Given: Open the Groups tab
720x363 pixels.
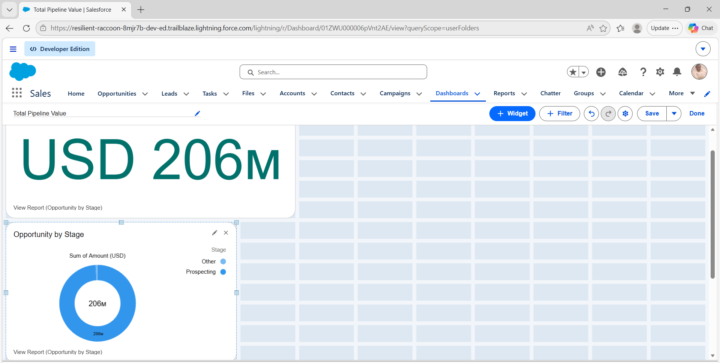Looking at the screenshot, I should coord(584,93).
